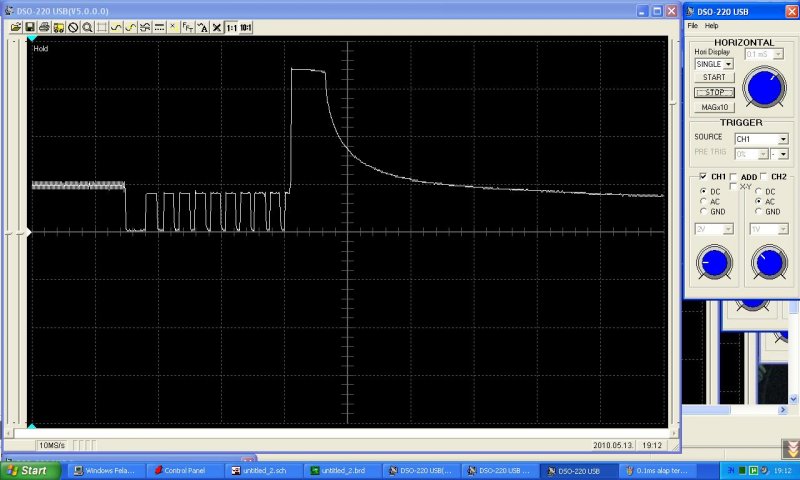
Task: Open the FFT analysis tool
Action: [188, 28]
